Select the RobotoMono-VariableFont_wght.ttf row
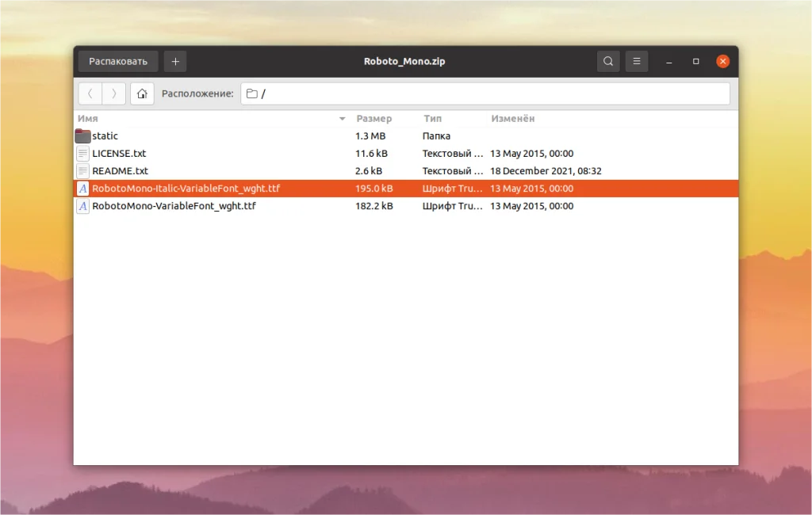The image size is (812, 515). (x=238, y=206)
